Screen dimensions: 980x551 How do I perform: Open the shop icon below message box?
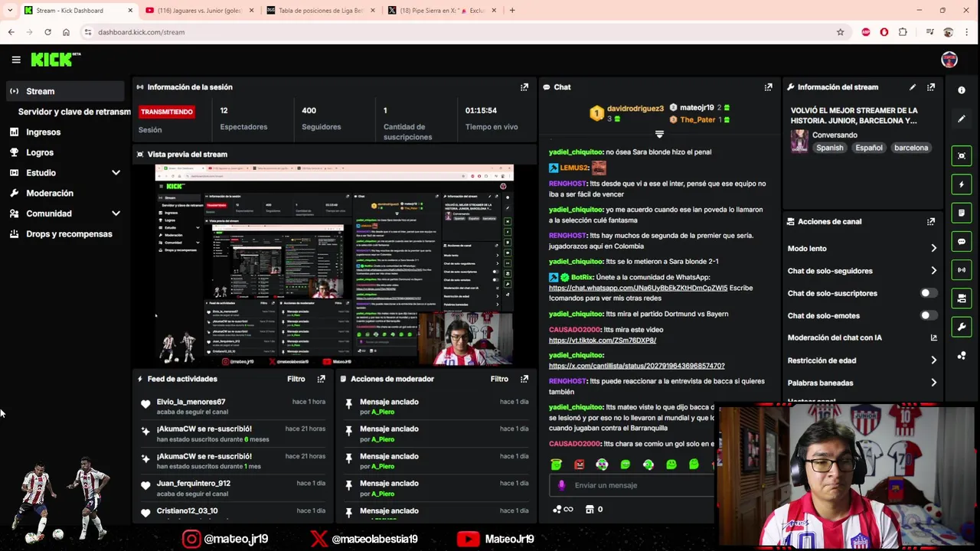(x=590, y=509)
